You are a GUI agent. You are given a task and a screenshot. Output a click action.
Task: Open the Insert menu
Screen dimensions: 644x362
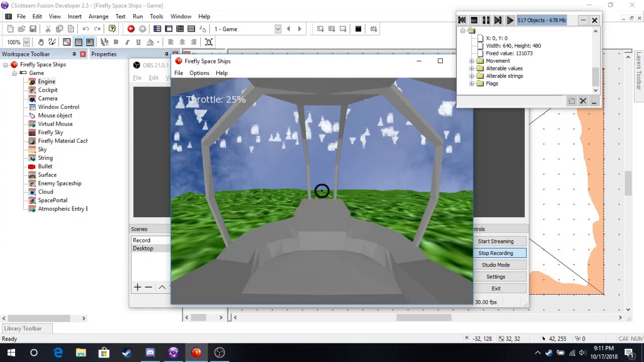74,17
